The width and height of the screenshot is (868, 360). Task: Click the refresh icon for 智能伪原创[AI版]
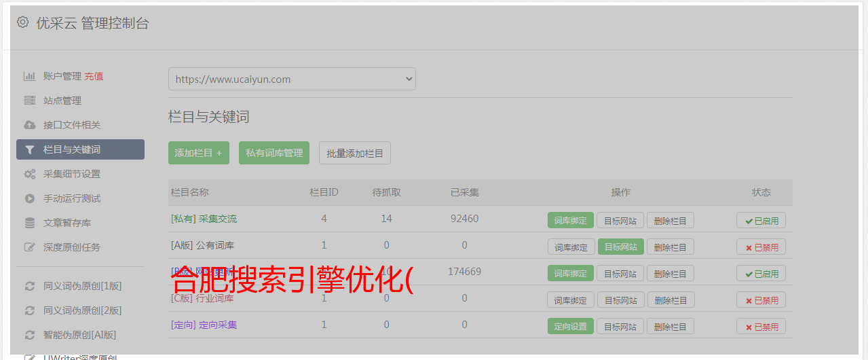[x=30, y=335]
